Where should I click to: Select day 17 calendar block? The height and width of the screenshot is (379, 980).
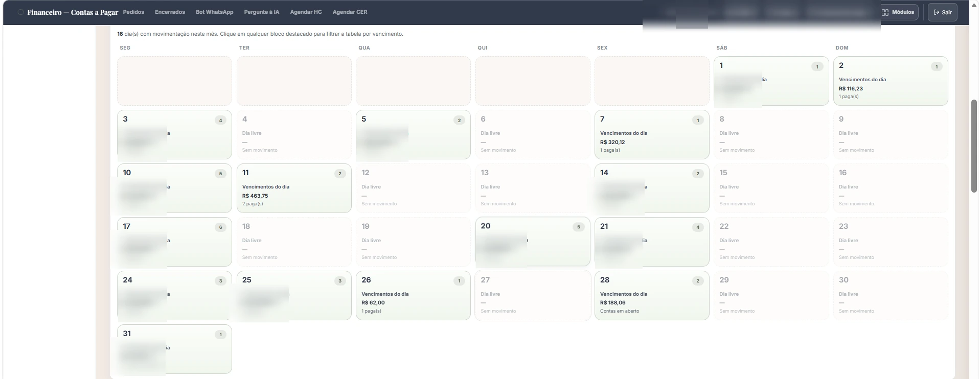click(x=174, y=242)
